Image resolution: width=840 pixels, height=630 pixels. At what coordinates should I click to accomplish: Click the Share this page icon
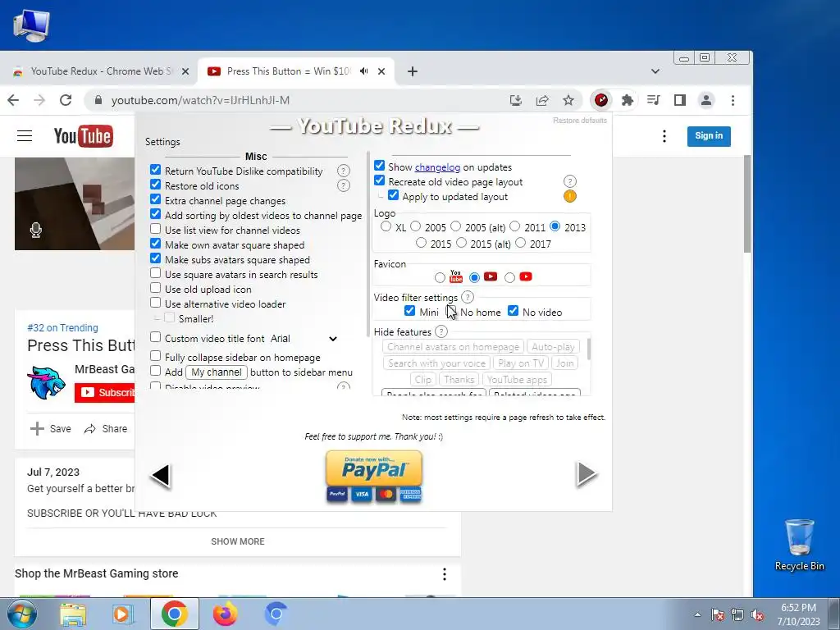(x=542, y=100)
